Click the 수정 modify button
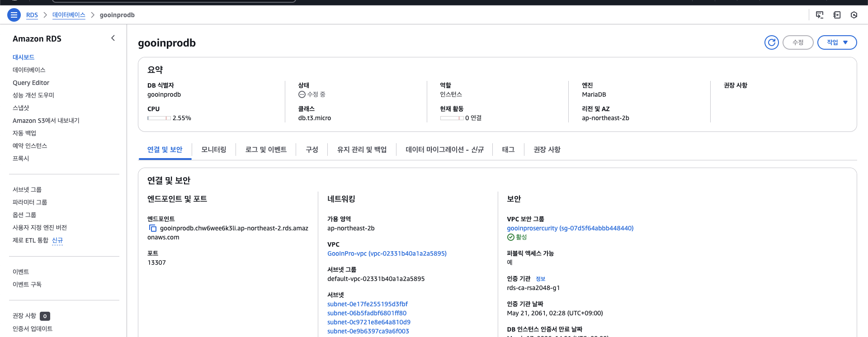Image resolution: width=868 pixels, height=337 pixels. tap(798, 42)
